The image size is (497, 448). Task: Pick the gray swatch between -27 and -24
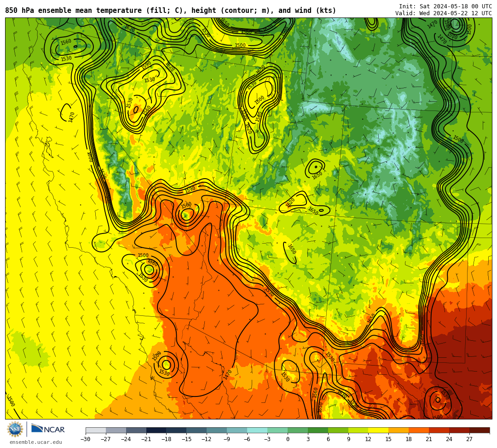pyautogui.click(x=116, y=430)
